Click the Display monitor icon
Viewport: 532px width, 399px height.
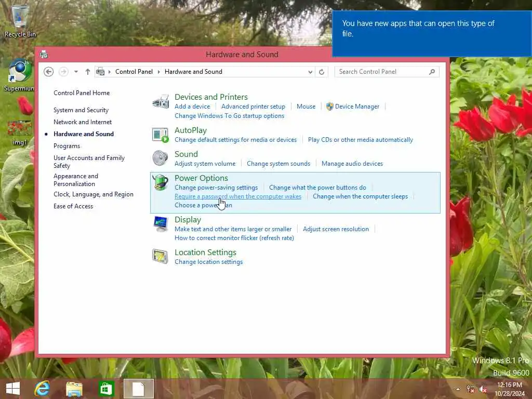(161, 223)
